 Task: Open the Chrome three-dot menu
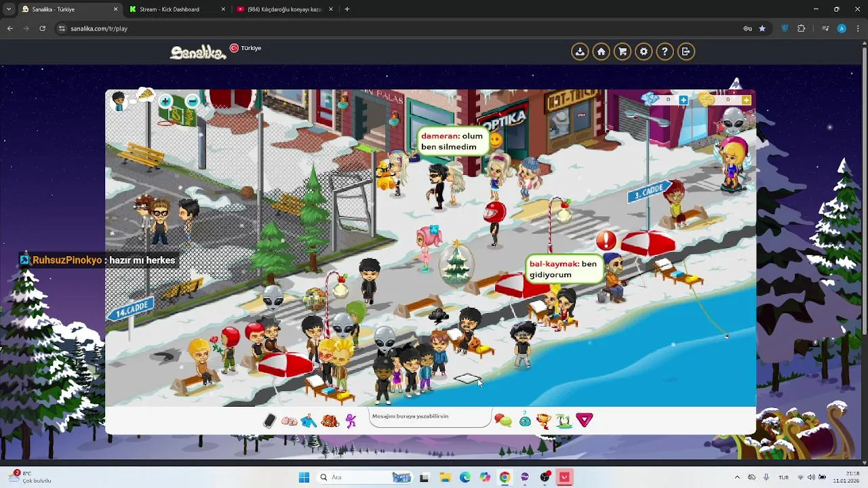tap(858, 28)
